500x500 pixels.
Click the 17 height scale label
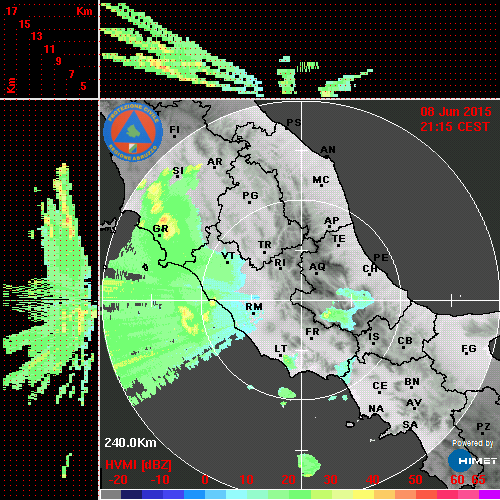click(x=11, y=11)
